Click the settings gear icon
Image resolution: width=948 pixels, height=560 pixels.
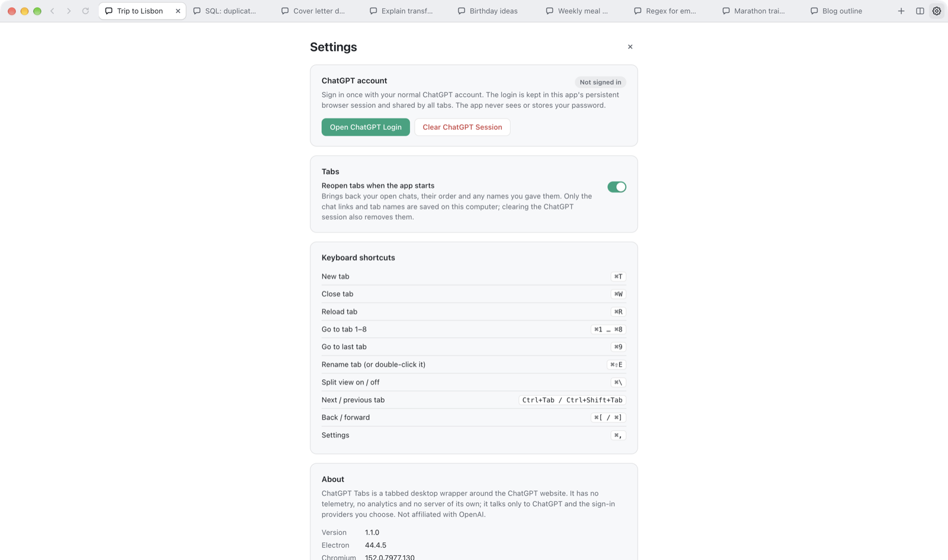click(937, 11)
